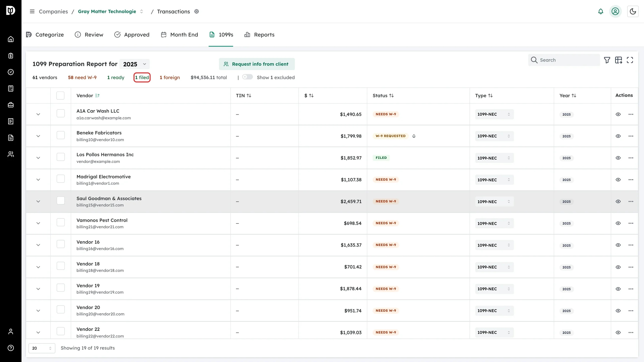644x362 pixels.
Task: Open more actions for Beneke Fabricators
Action: tap(631, 136)
